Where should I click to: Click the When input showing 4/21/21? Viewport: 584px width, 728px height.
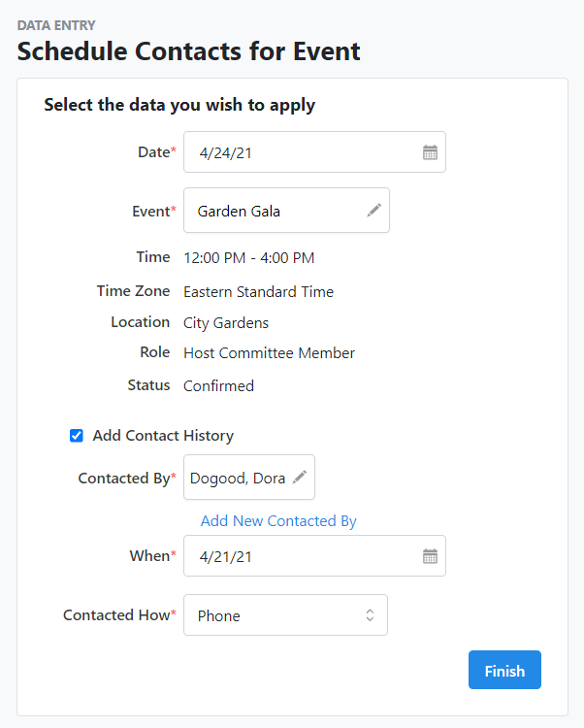(314, 556)
